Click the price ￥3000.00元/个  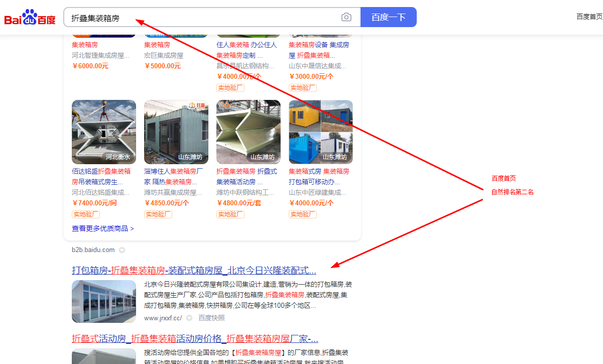311,76
